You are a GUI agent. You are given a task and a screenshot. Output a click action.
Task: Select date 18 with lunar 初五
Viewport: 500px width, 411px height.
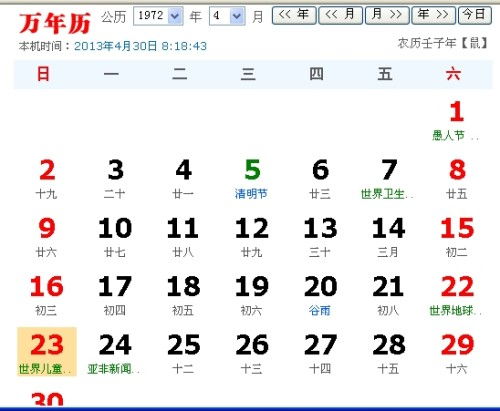tap(183, 297)
